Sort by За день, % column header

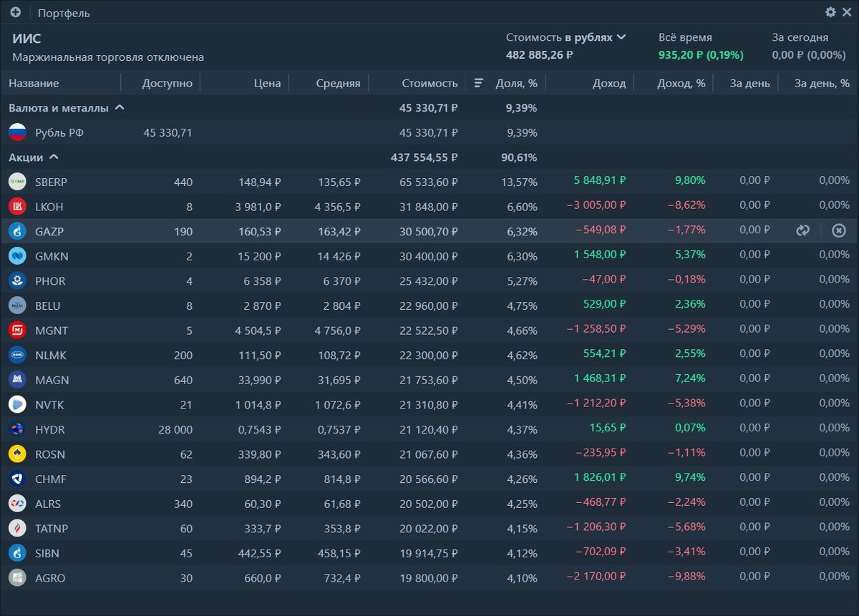(x=822, y=83)
